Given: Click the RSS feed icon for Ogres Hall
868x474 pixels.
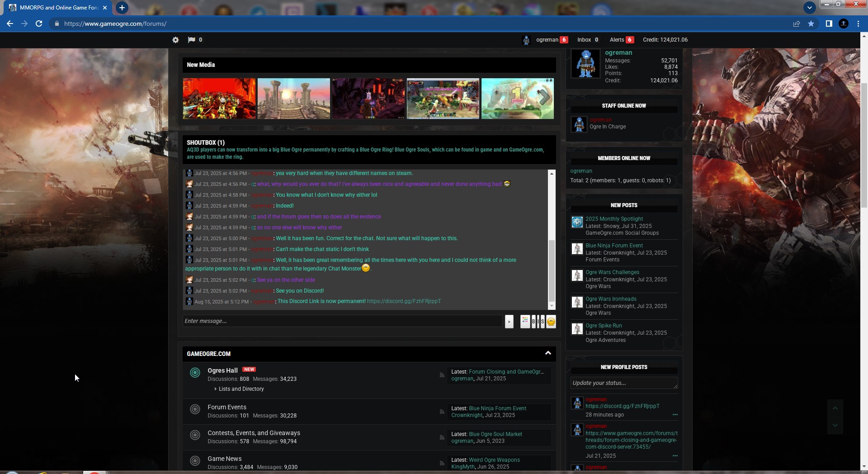Looking at the screenshot, I should tap(442, 375).
